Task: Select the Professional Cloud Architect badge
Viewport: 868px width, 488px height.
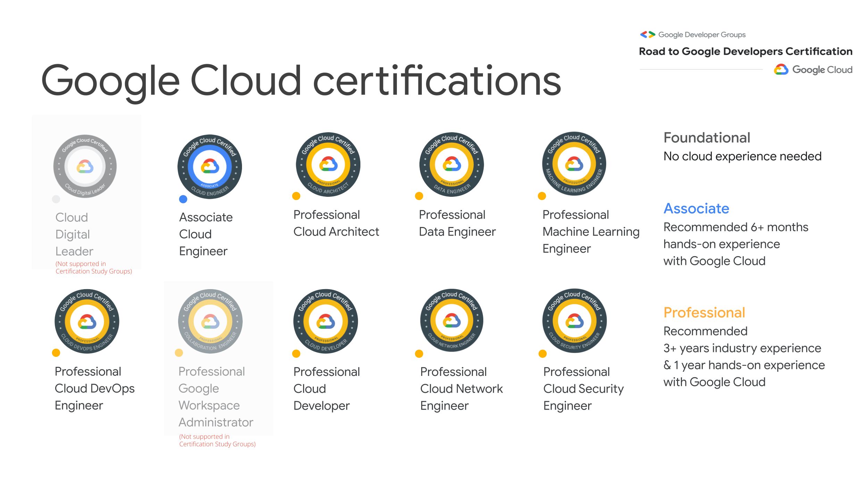Action: 328,165
